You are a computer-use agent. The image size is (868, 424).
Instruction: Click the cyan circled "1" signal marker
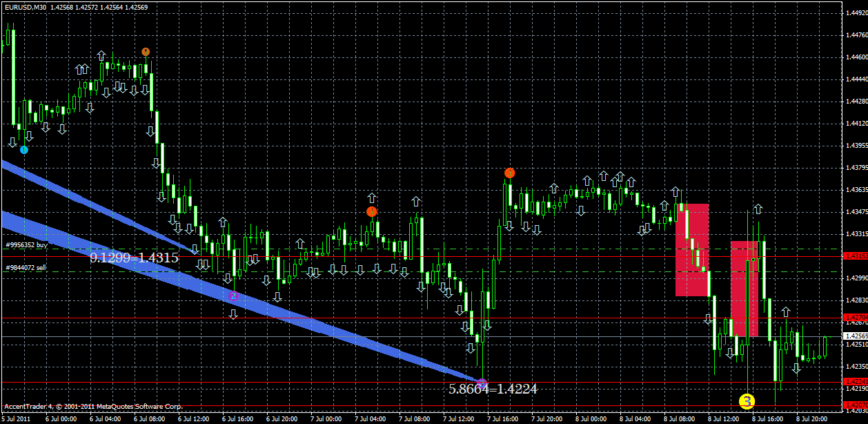point(24,148)
